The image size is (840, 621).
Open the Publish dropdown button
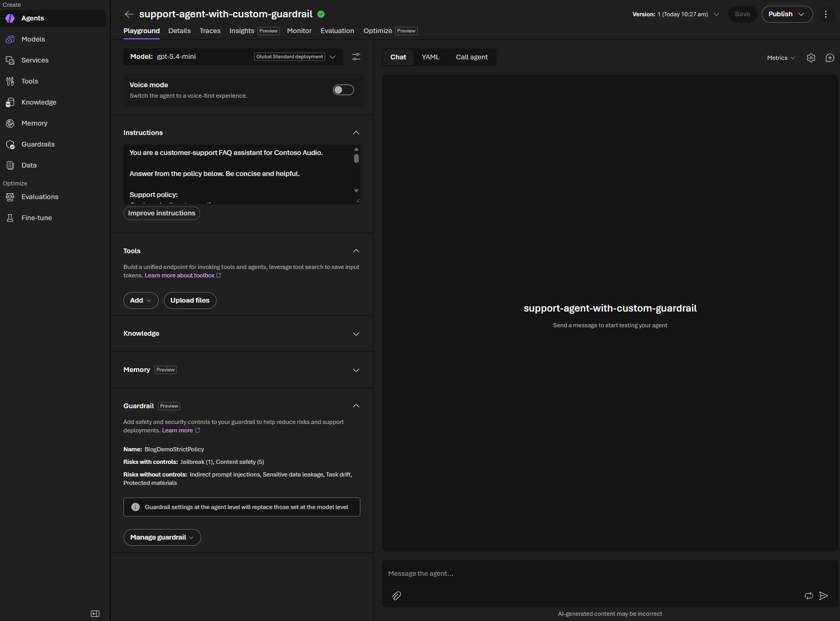pos(787,14)
